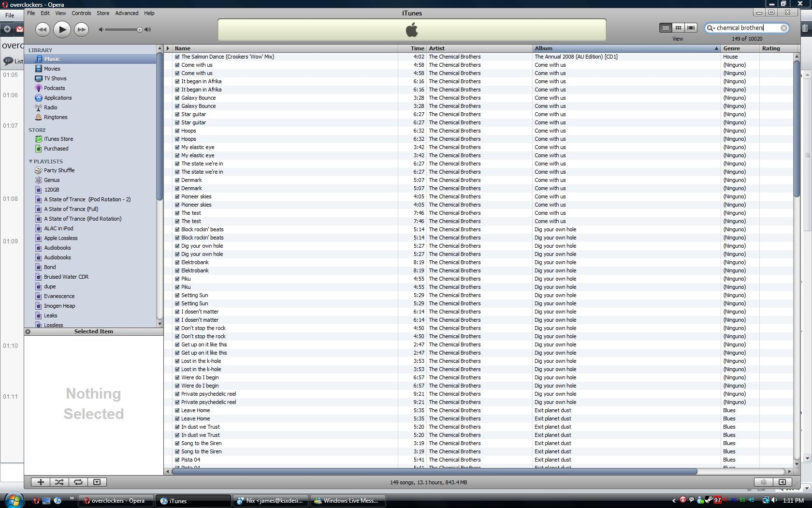812x508 pixels.
Task: Reverse Album column sort order
Action: point(626,48)
